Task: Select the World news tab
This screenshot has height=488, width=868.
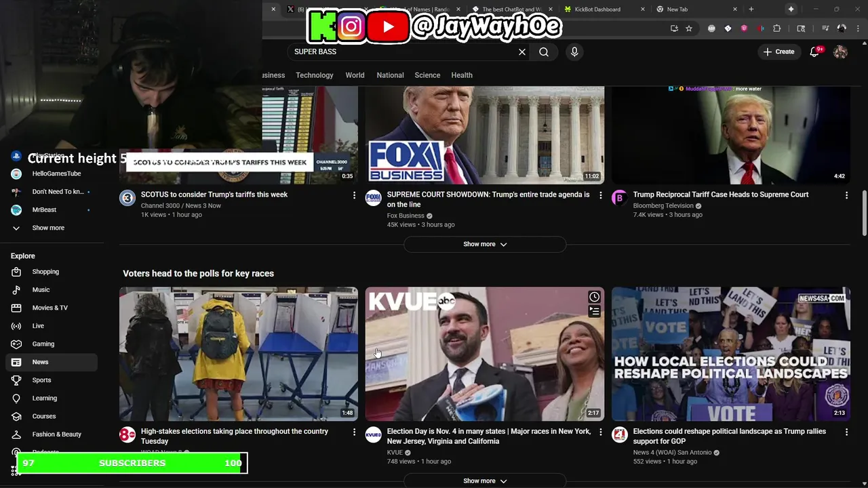Action: 355,75
